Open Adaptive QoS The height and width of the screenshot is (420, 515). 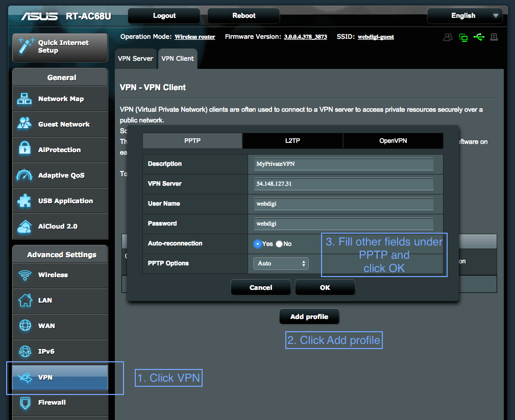coord(60,175)
